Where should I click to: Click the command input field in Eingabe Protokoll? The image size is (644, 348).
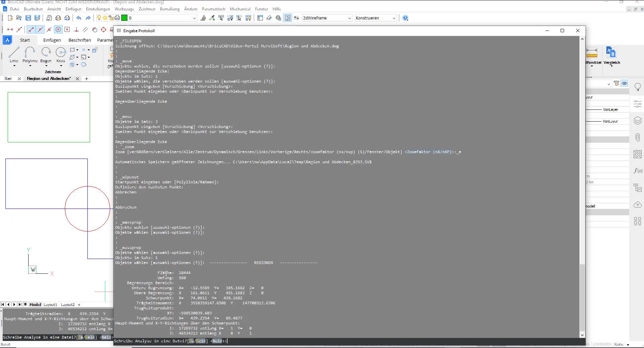[x=350, y=341]
